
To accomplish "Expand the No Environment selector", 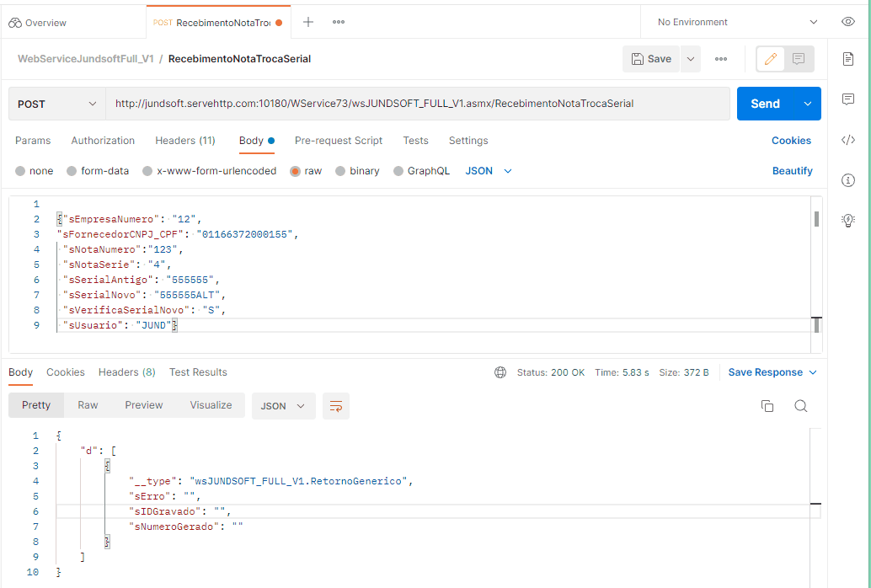I will (737, 22).
